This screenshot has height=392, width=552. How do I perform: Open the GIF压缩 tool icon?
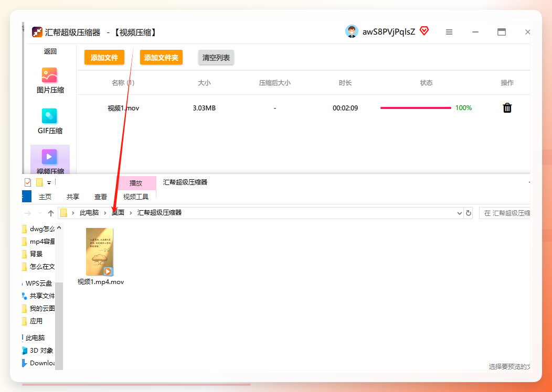(49, 116)
